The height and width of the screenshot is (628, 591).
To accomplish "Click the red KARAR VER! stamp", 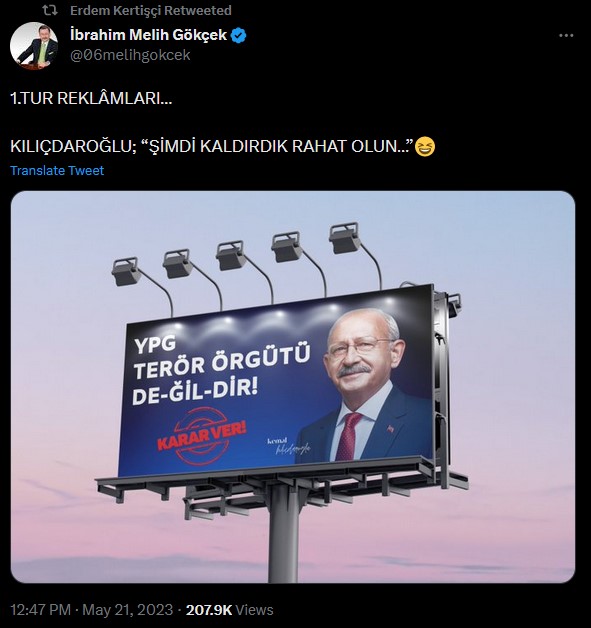I will click(201, 436).
